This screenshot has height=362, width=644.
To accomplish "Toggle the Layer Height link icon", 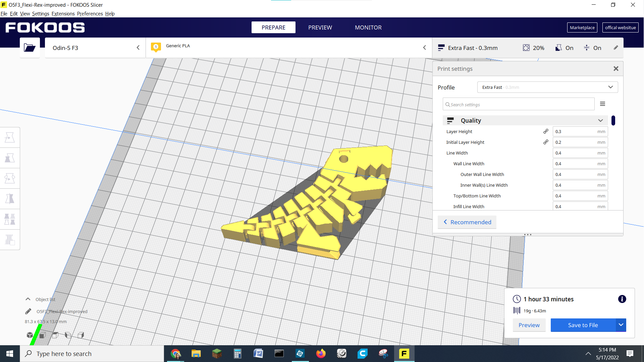I will click(x=546, y=131).
